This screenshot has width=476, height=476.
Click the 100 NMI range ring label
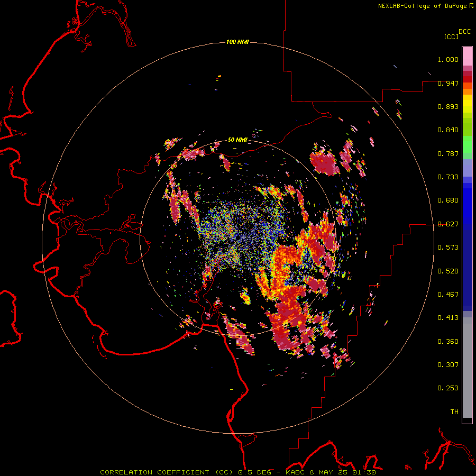click(x=237, y=42)
